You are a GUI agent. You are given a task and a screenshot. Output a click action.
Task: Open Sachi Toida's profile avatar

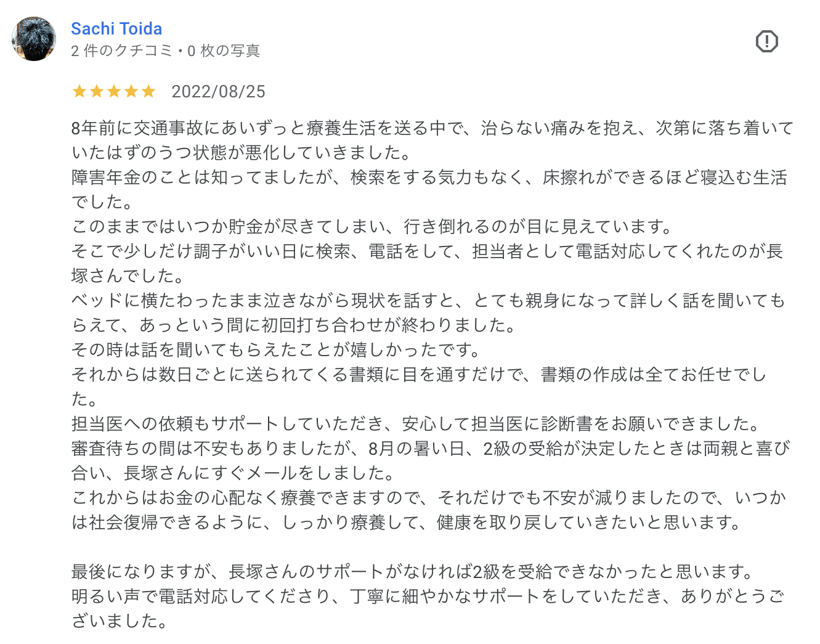point(34,39)
